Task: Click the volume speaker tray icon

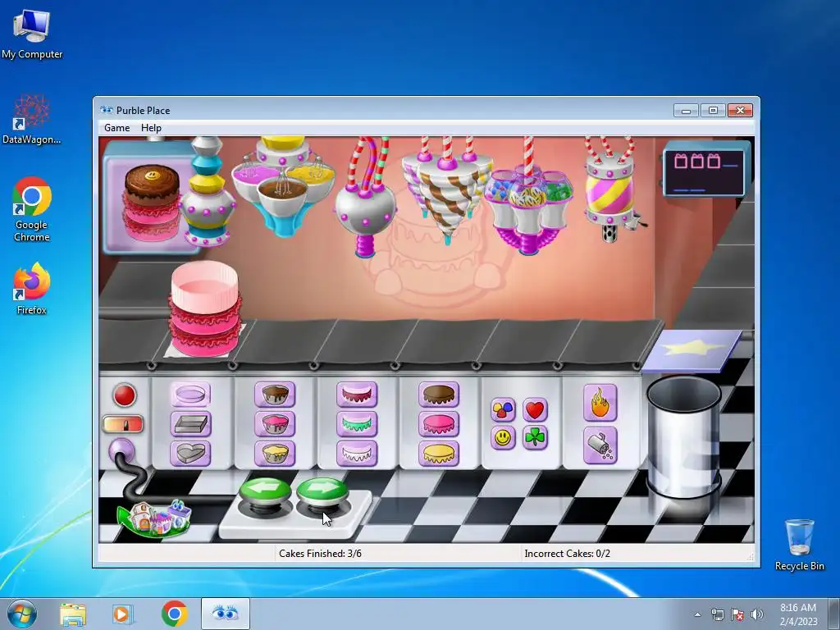Action: point(756,614)
